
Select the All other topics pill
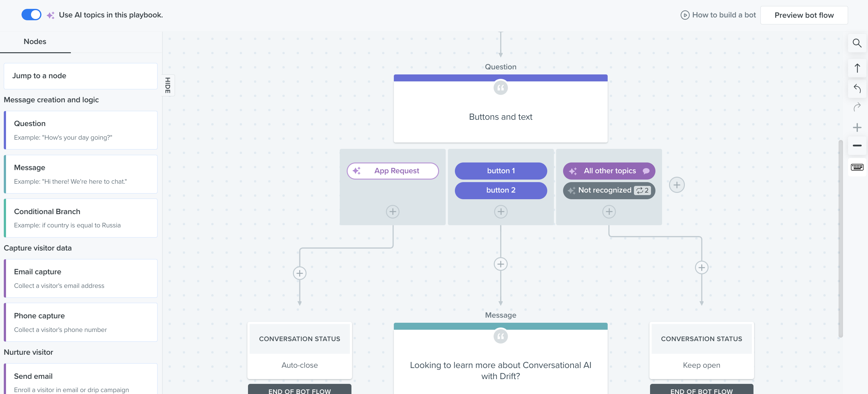click(x=609, y=171)
